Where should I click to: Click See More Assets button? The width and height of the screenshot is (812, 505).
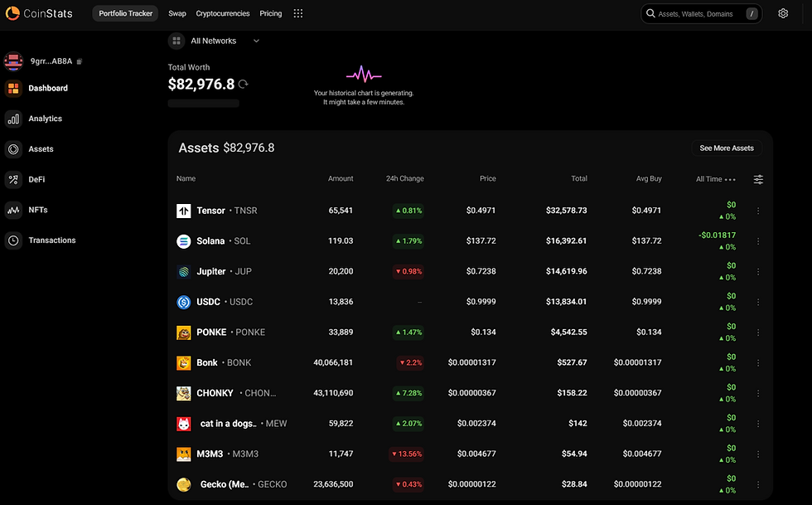click(x=727, y=148)
